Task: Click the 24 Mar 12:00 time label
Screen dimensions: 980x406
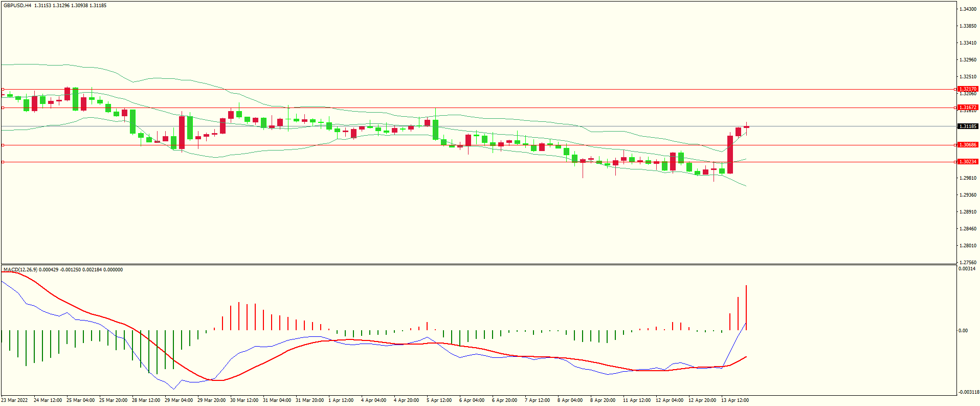Action: click(48, 400)
